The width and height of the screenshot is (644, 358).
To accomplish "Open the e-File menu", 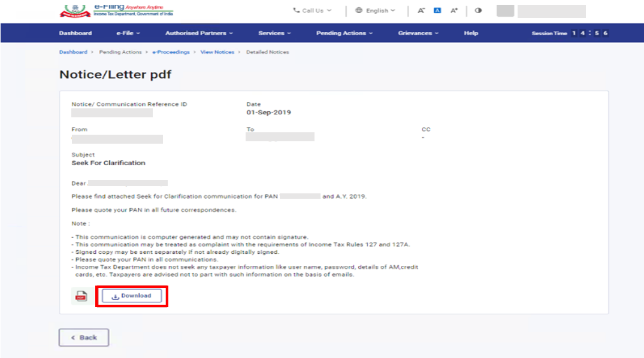I will click(x=128, y=34).
